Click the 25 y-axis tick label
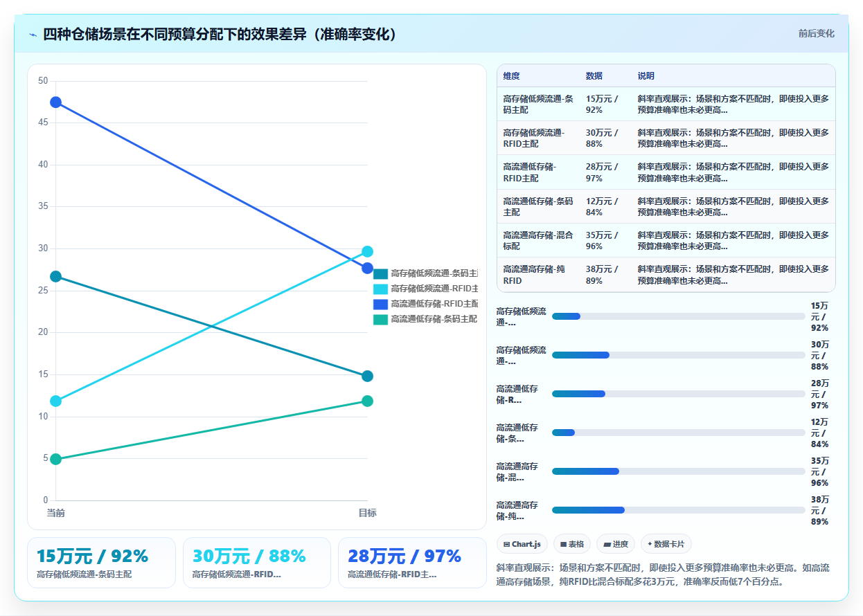863x616 pixels. [43, 291]
